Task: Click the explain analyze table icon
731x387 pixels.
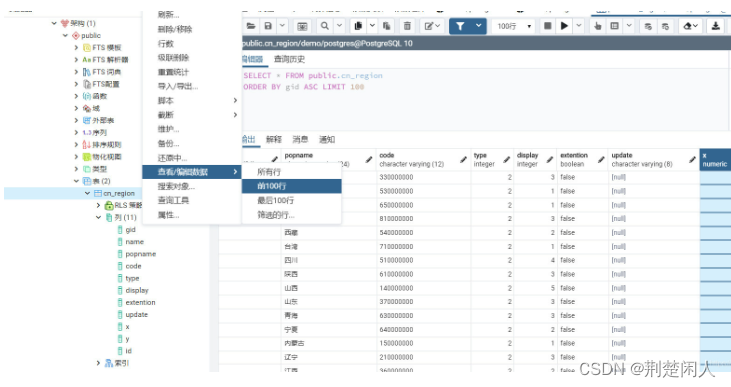Action: click(614, 26)
